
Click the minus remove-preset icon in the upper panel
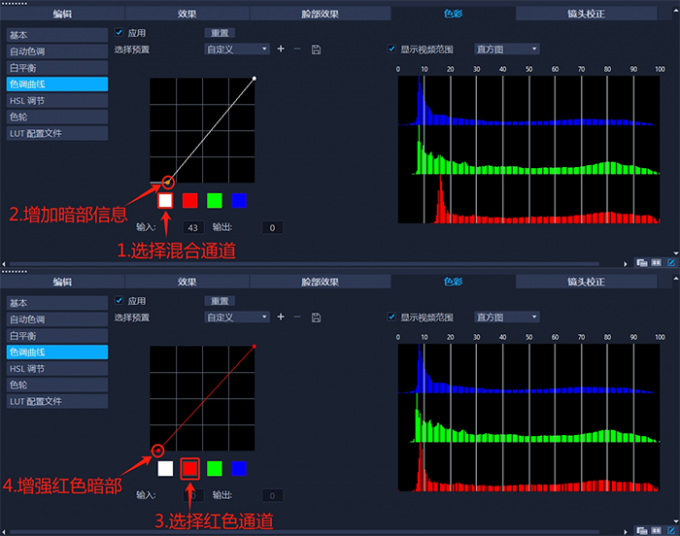click(x=297, y=49)
